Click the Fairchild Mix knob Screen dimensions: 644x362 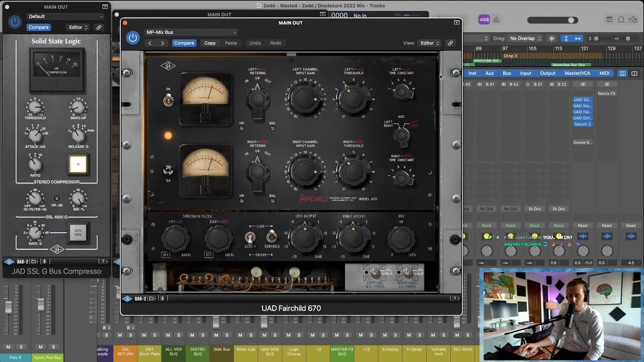coord(401,239)
